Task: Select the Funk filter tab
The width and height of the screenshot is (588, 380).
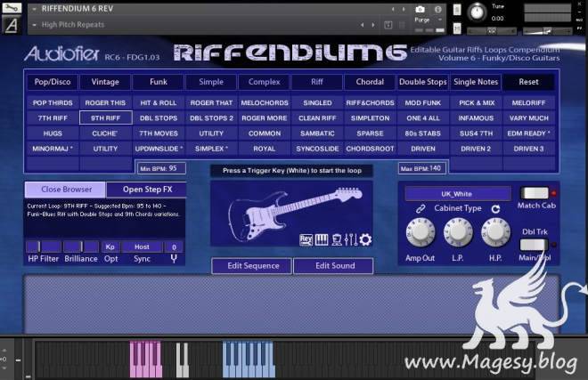Action: click(x=159, y=82)
